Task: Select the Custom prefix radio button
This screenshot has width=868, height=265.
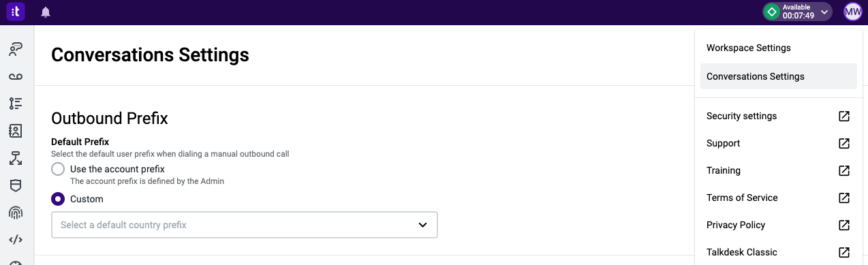Action: [59, 199]
